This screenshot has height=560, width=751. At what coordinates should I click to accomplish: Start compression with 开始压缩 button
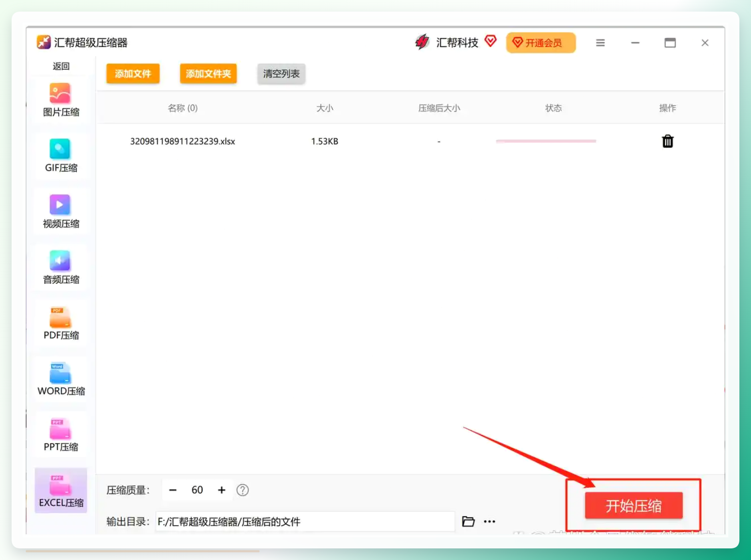633,505
